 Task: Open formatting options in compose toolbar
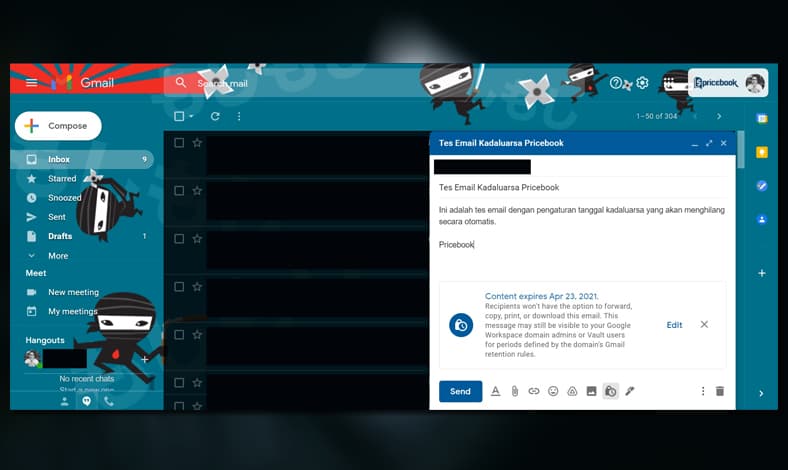point(496,391)
